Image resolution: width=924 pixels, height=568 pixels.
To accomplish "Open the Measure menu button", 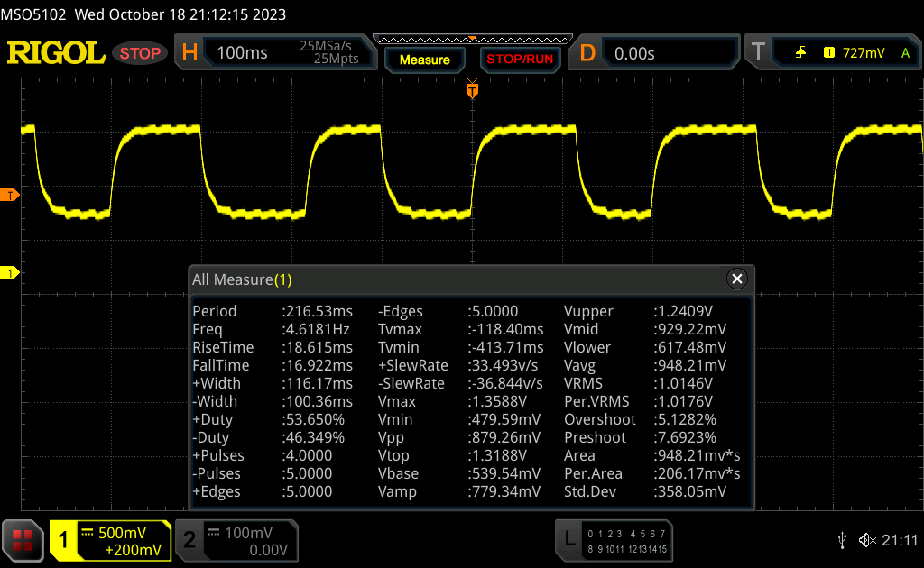I will 424,60.
